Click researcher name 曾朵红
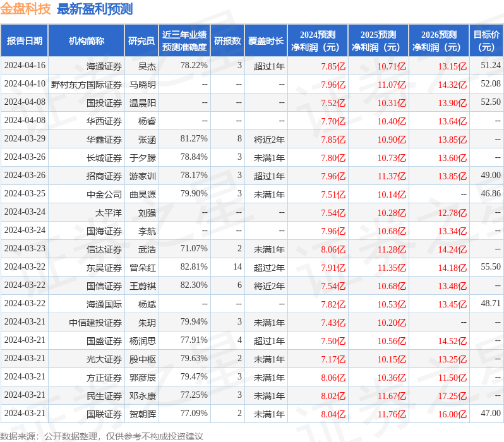This screenshot has height=442, width=504. (x=143, y=268)
